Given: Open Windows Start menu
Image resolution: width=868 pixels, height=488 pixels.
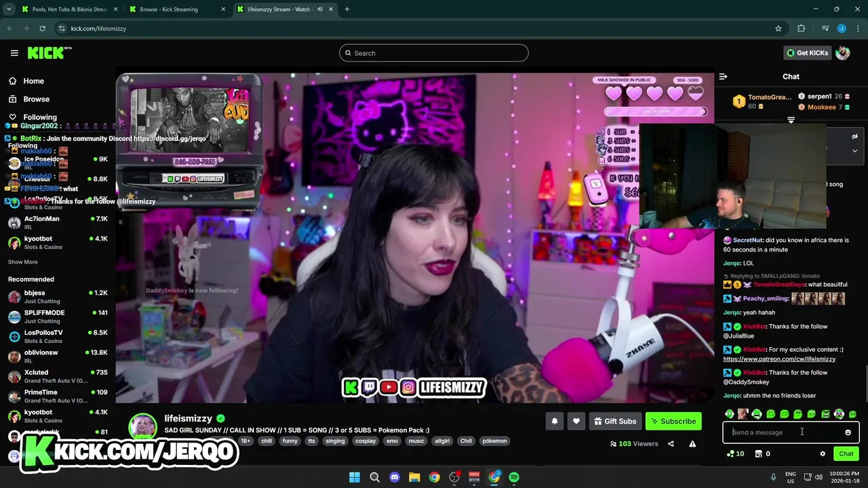Looking at the screenshot, I should tap(355, 477).
